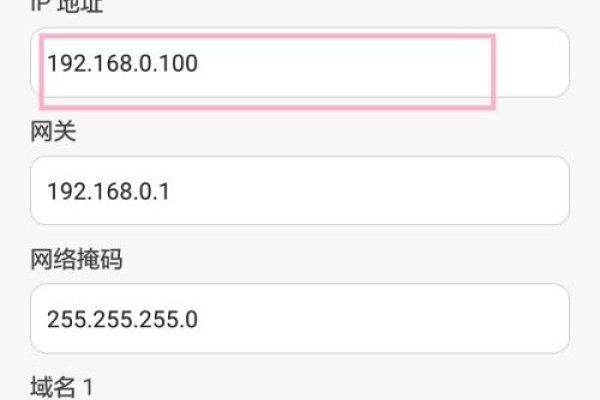Tap the 192.168.0.1 gateway value
Screen dimensions: 600x400
click(x=108, y=191)
